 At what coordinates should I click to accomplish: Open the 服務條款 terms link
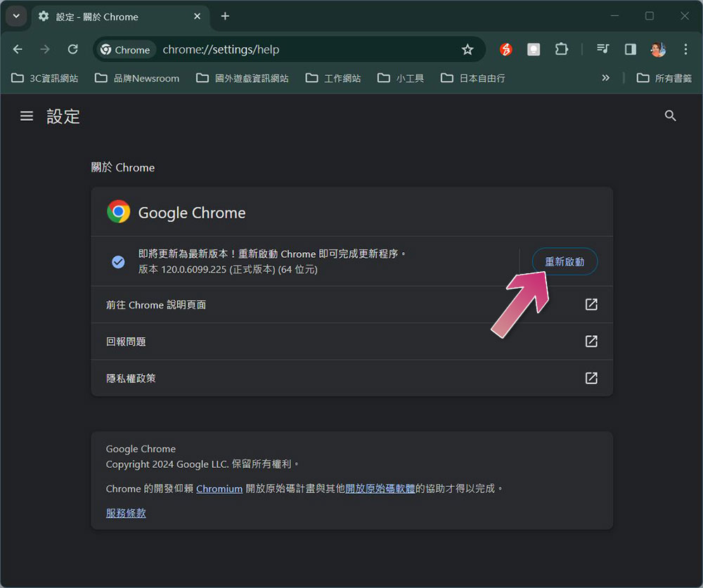126,513
